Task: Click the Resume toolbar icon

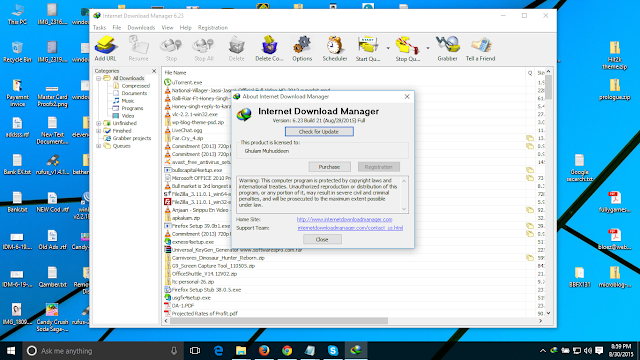Action: point(138,49)
